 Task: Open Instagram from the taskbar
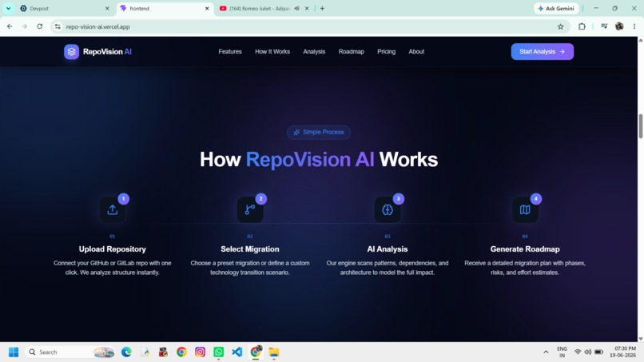pos(200,352)
